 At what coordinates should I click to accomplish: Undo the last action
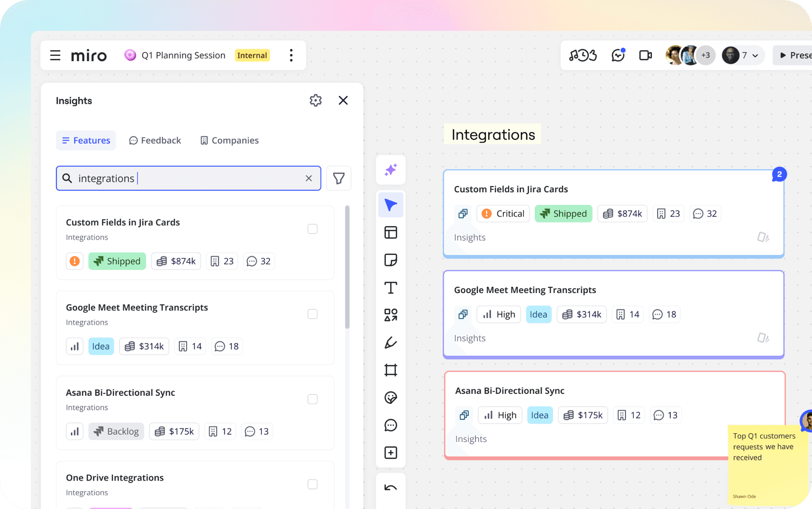pos(391,488)
